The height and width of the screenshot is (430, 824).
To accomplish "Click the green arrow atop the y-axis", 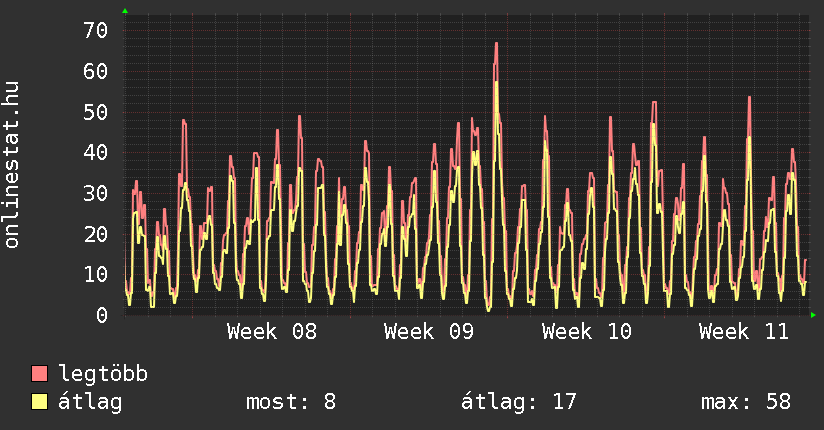I will [125, 11].
